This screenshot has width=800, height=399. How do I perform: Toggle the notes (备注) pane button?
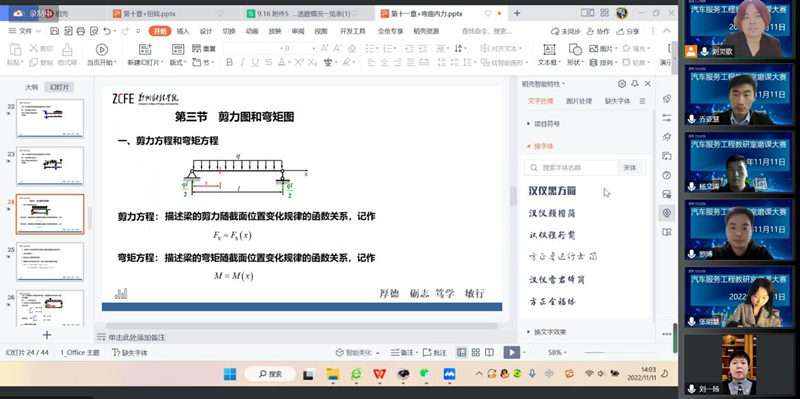(402, 352)
